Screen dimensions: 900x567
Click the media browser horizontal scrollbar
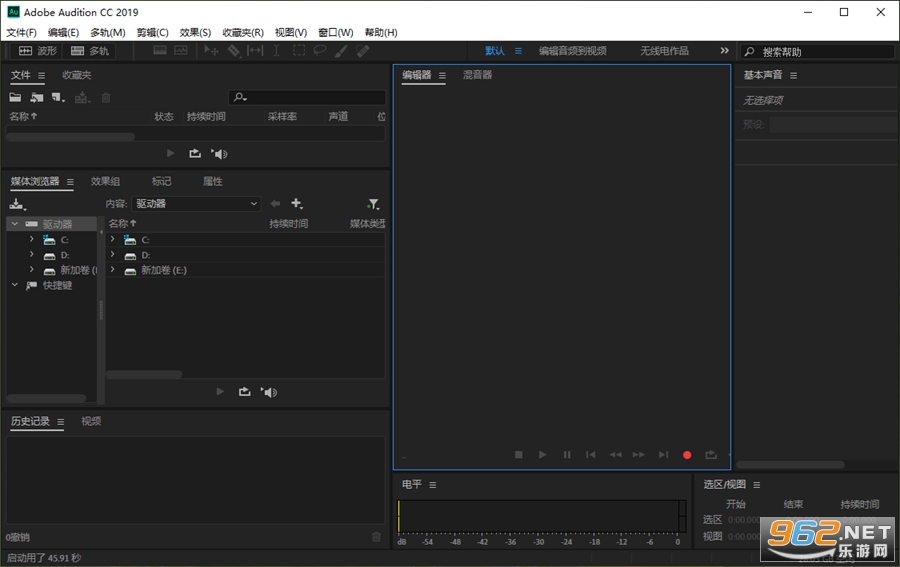coord(144,374)
